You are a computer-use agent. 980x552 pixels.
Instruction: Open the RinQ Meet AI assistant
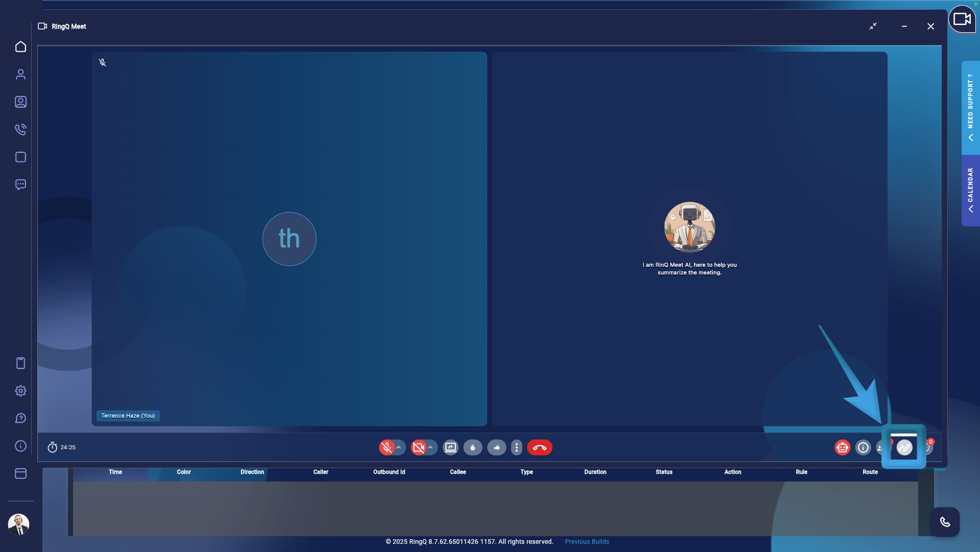coord(842,447)
